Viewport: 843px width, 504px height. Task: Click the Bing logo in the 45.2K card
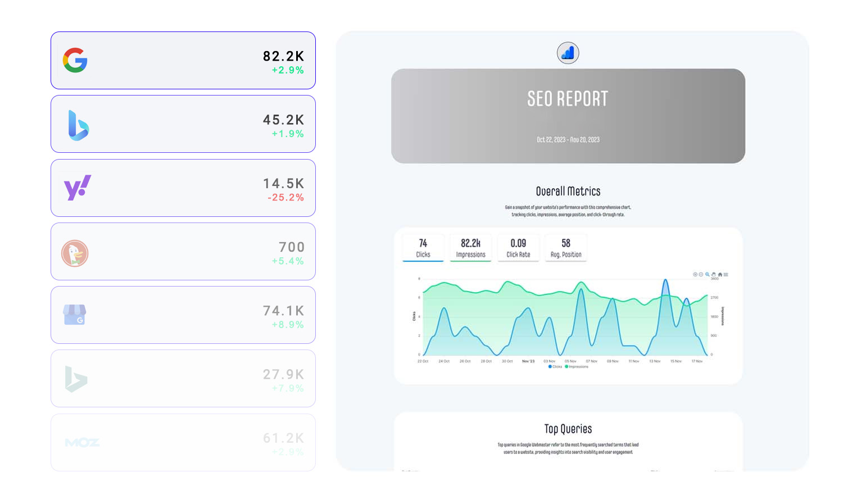[78, 125]
